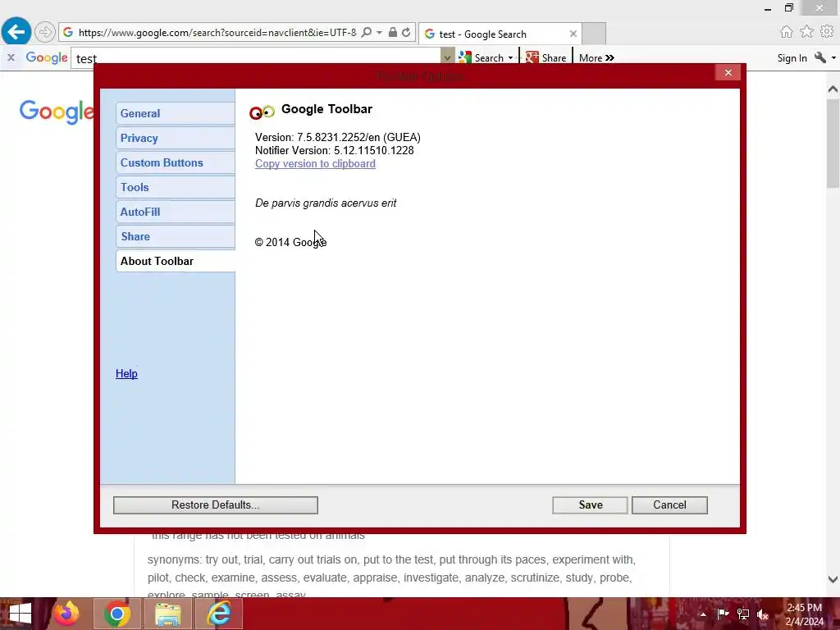
Task: Refresh the page with the reload icon
Action: (x=406, y=33)
